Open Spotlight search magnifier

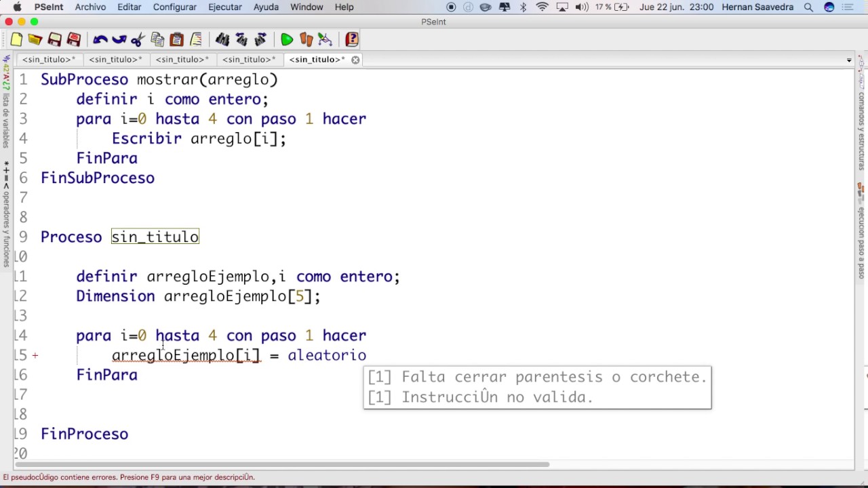point(808,7)
